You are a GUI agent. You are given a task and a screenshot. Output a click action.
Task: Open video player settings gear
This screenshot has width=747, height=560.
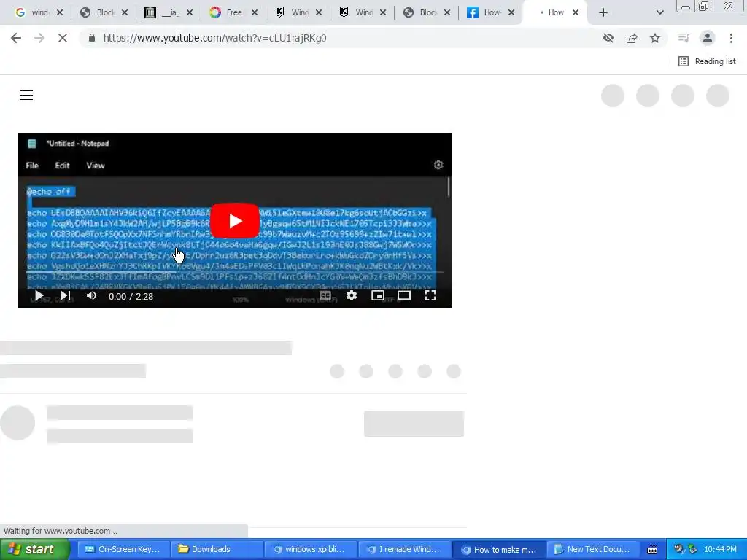pos(352,296)
